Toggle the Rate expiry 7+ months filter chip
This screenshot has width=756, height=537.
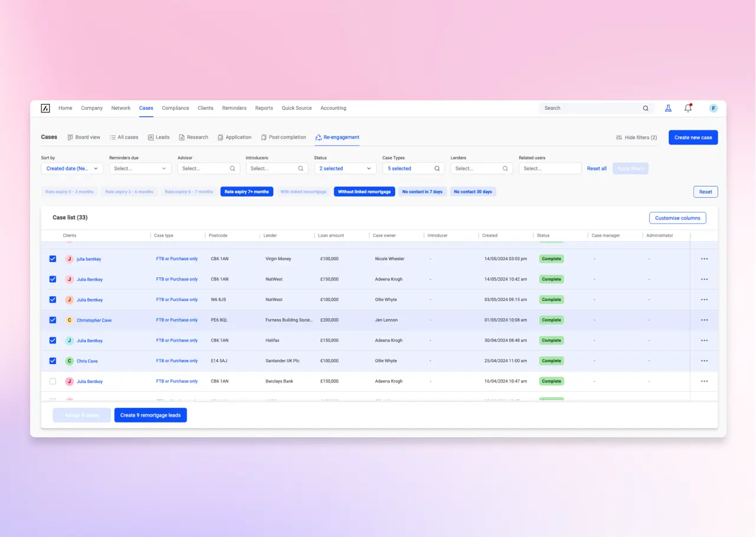247,192
